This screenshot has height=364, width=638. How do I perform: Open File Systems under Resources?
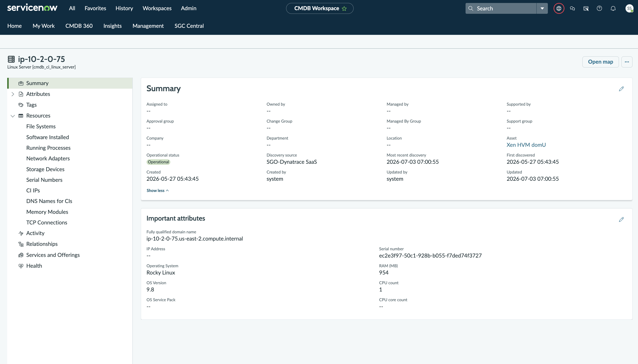click(x=41, y=126)
